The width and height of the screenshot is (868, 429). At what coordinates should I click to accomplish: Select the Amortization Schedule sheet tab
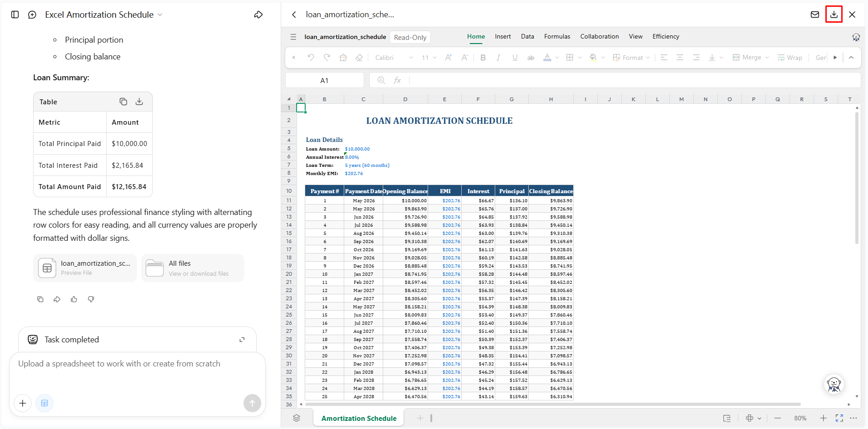tap(359, 418)
